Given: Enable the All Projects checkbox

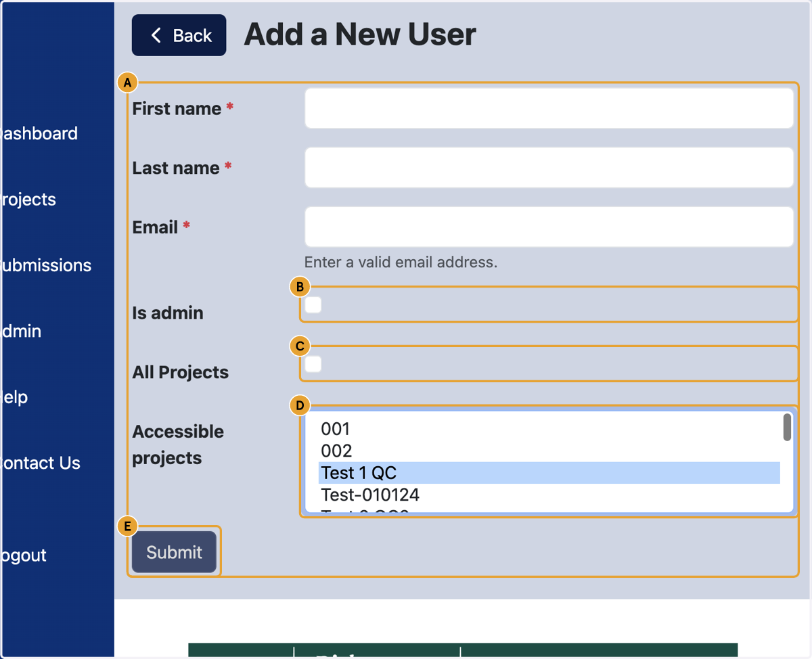Looking at the screenshot, I should [313, 365].
